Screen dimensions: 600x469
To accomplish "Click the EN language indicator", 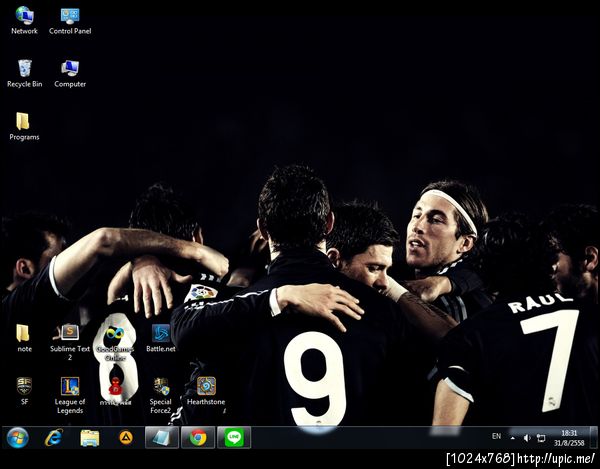I will (496, 436).
